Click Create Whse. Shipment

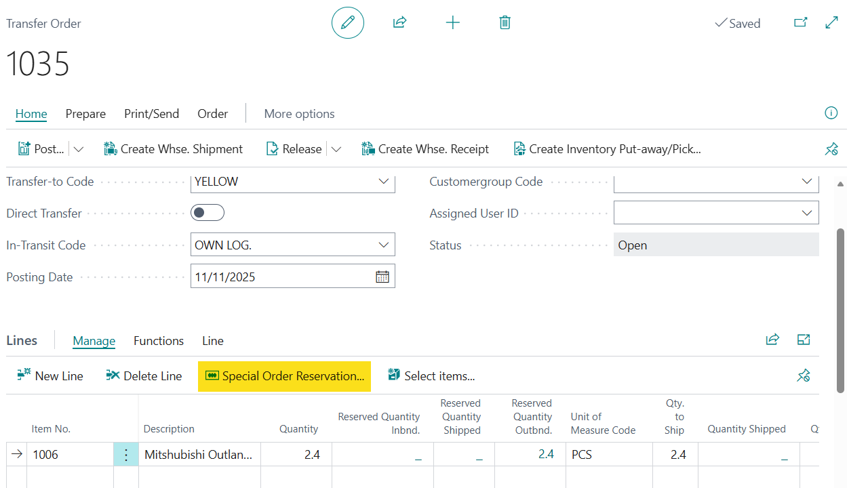[x=173, y=148]
